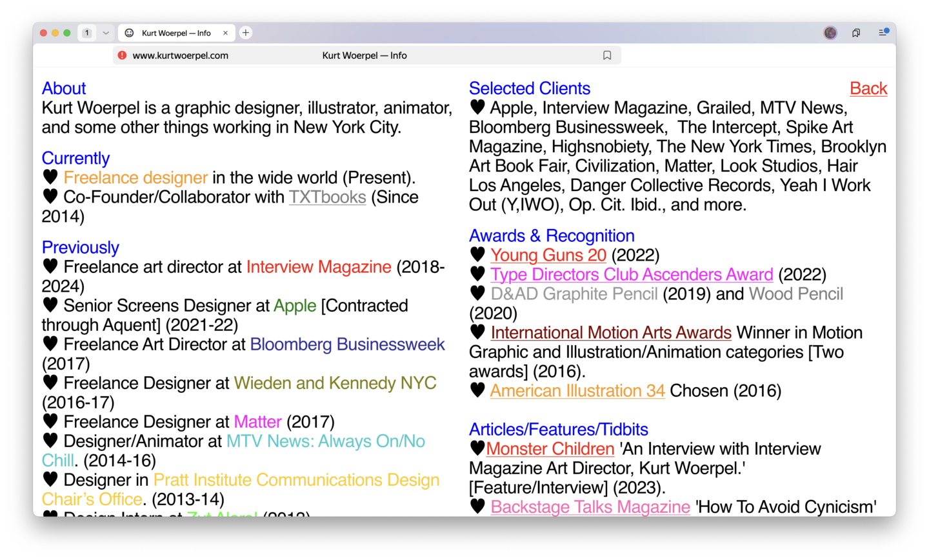Visit Type Directors Club Ascenders Award link

tap(631, 275)
